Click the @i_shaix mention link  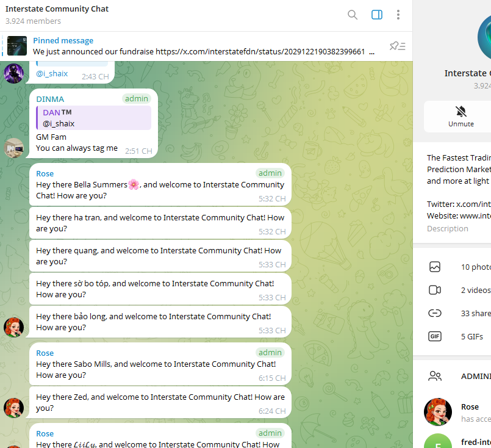point(52,74)
